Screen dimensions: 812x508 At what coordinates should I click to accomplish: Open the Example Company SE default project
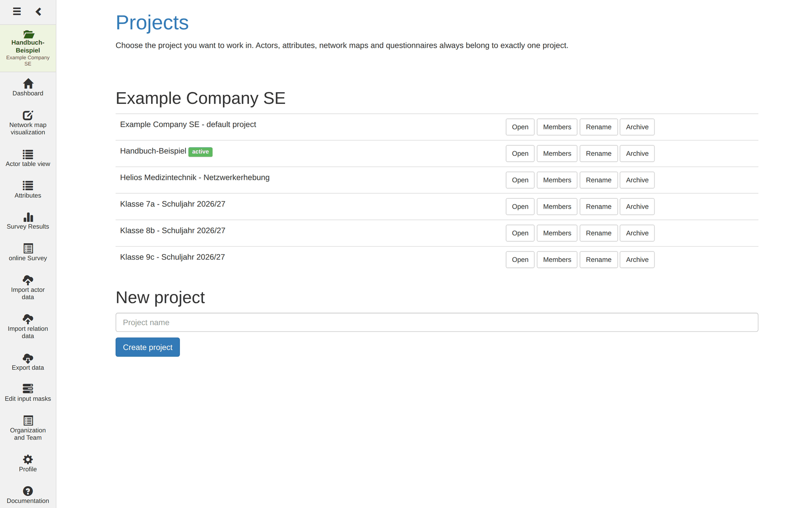coord(520,127)
